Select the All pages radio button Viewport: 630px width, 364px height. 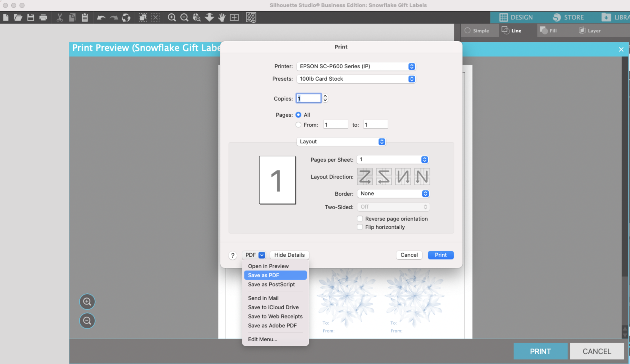coord(298,115)
